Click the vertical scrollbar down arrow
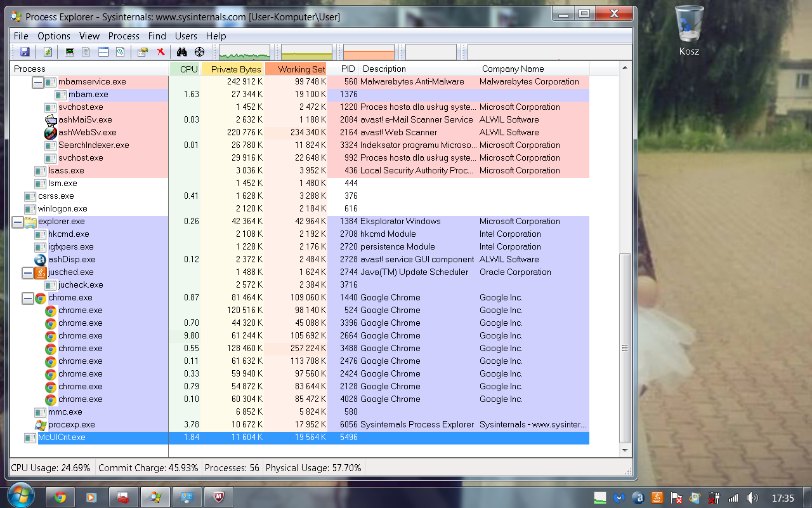The image size is (812, 508). [625, 450]
